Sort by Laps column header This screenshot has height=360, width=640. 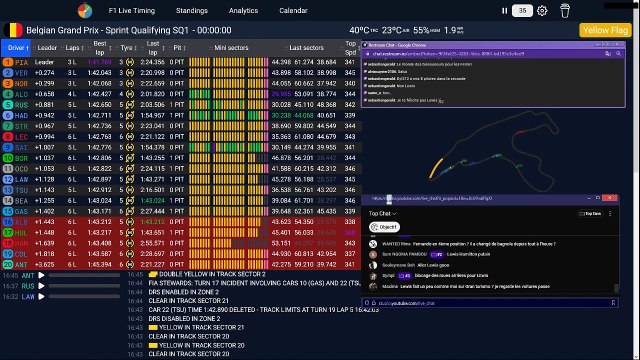[72, 48]
